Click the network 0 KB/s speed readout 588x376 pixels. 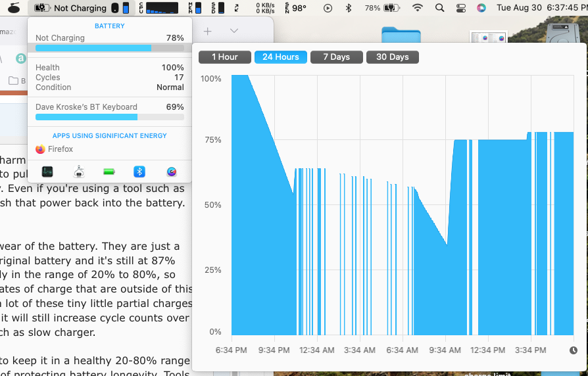point(265,8)
